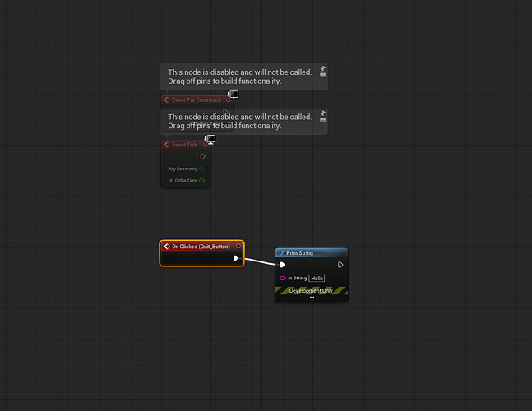Click the In Delta Time label
This screenshot has height=411, width=532.
183,180
